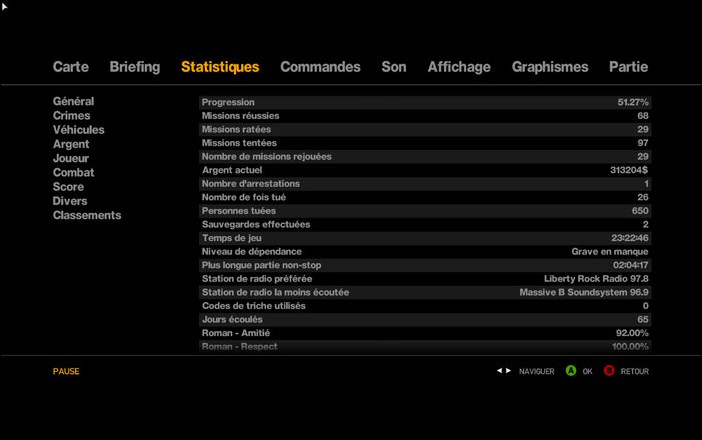The image size is (702, 440).
Task: Switch to the Son tab
Action: point(394,67)
